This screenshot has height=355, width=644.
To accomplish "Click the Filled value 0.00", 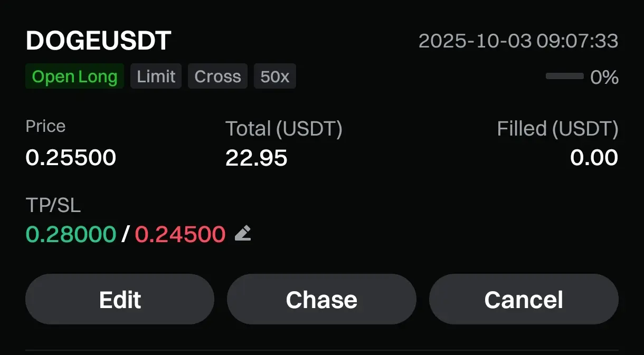I will (x=594, y=158).
